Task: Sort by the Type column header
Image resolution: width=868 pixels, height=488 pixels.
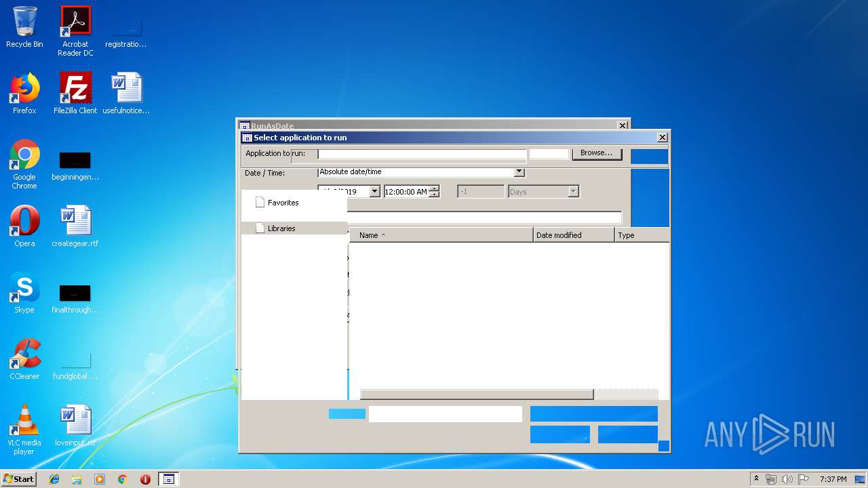Action: pyautogui.click(x=642, y=235)
